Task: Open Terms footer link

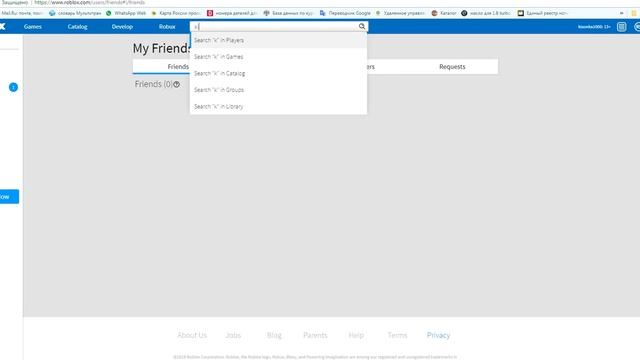Action: 397,335
